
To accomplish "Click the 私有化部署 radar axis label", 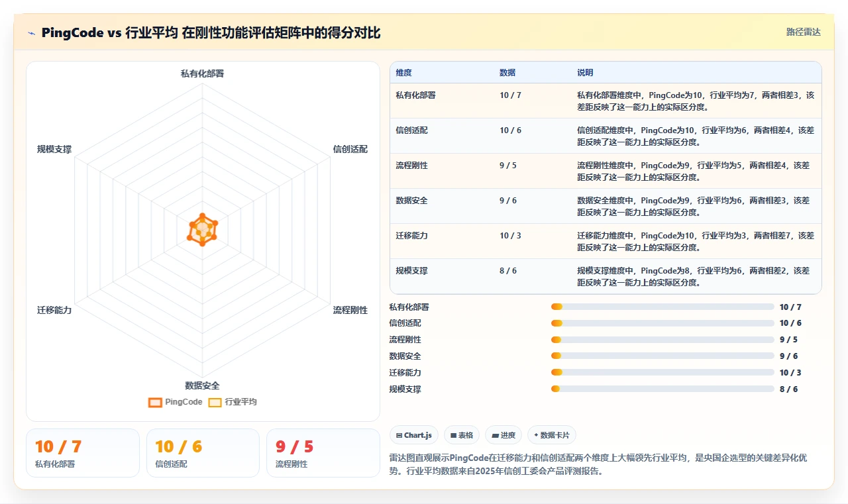I will (x=203, y=74).
